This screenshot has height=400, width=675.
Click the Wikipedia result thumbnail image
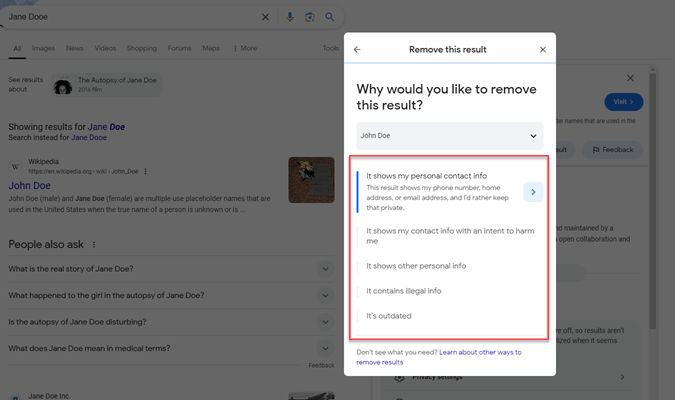pos(311,180)
